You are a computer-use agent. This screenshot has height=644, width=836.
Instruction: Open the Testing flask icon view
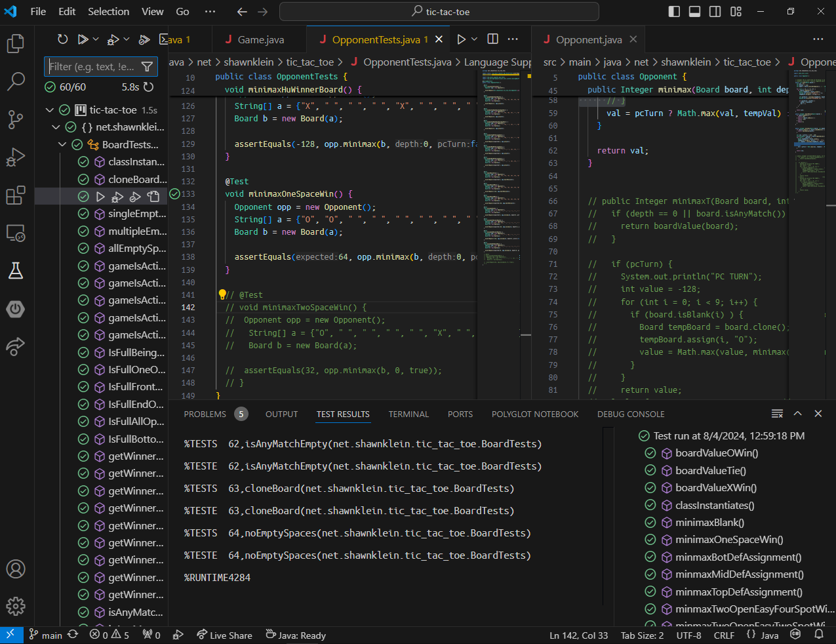[x=16, y=270]
